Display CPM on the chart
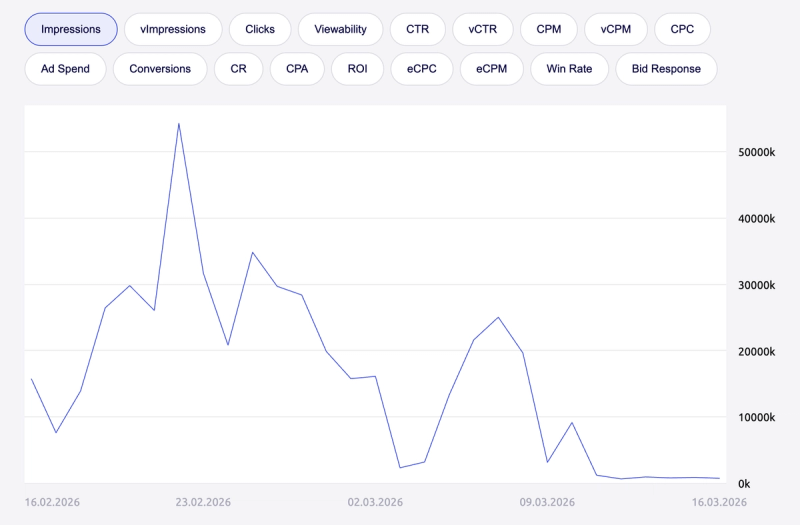 549,30
